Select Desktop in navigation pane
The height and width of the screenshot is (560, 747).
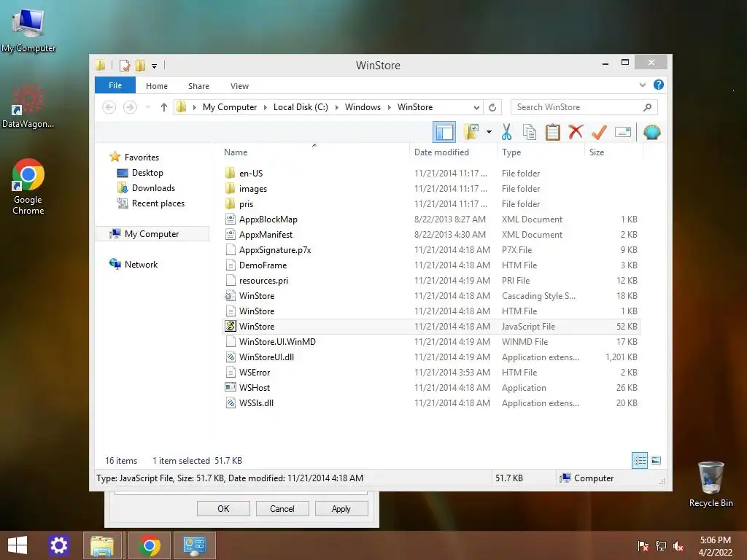pos(147,172)
